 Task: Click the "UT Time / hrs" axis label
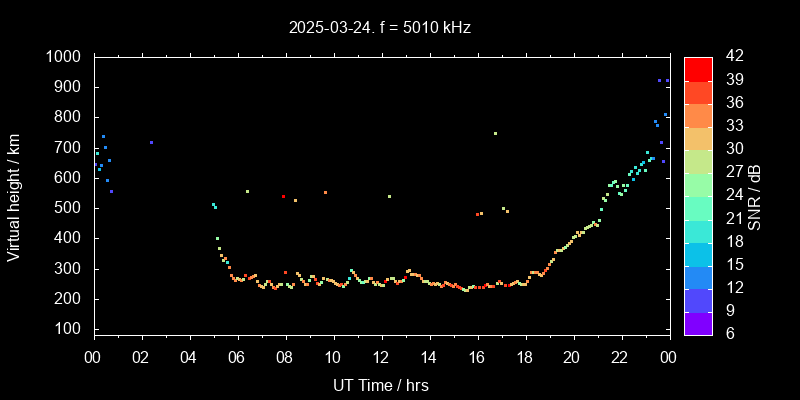coord(380,384)
